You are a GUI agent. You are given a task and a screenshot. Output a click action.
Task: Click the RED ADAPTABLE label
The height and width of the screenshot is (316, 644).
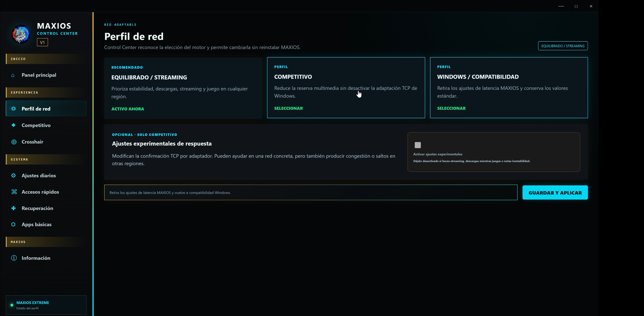(x=120, y=25)
